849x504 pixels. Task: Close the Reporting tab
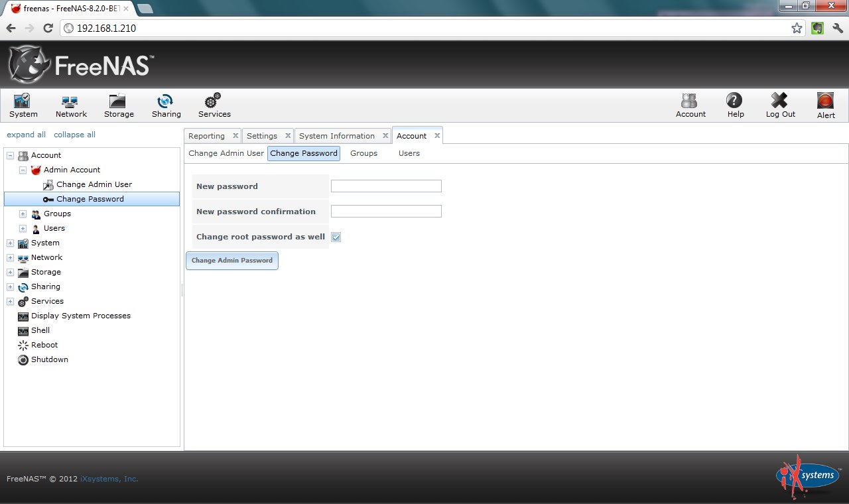pyautogui.click(x=235, y=136)
